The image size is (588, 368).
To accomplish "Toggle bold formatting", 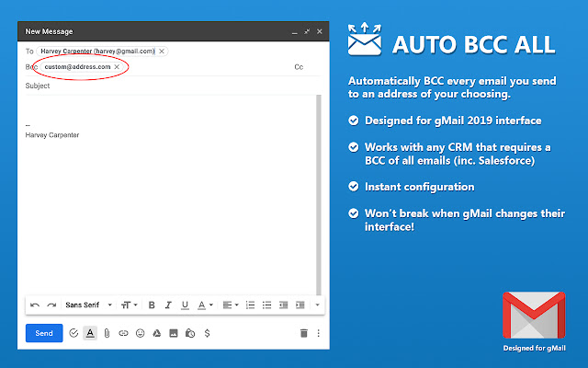I will (x=152, y=305).
